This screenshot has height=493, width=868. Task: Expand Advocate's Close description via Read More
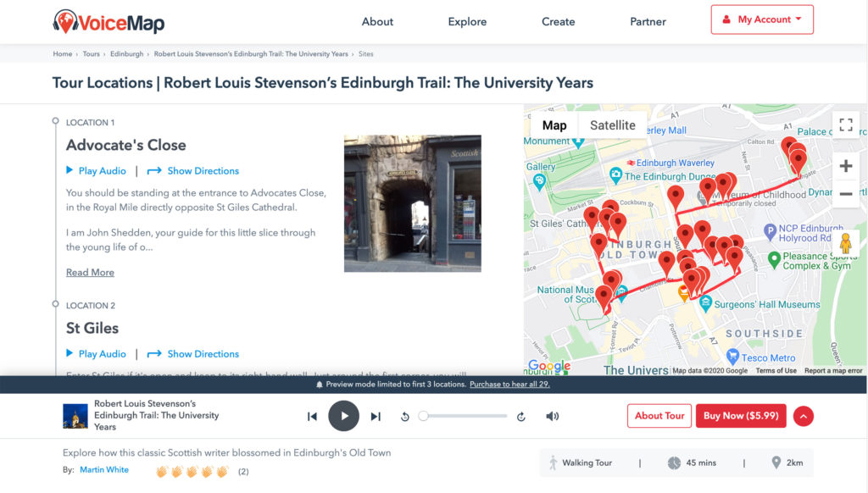[x=90, y=272]
